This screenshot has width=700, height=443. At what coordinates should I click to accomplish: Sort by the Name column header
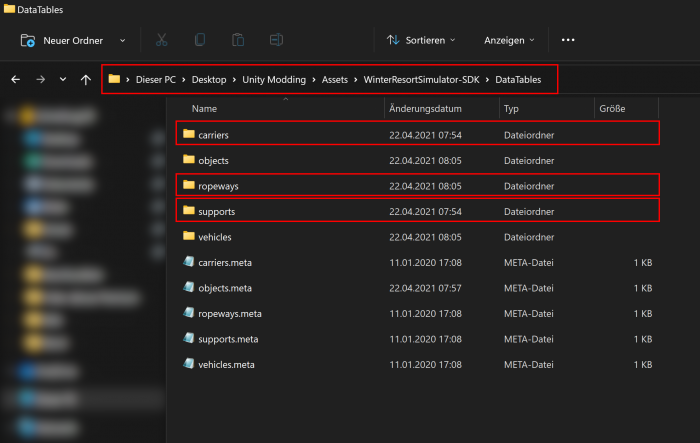pyautogui.click(x=204, y=108)
